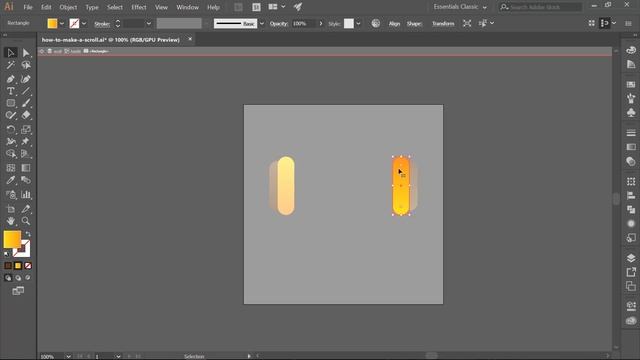The image size is (640, 360).
Task: Open the zoom level dropdown in status bar
Action: (68, 356)
